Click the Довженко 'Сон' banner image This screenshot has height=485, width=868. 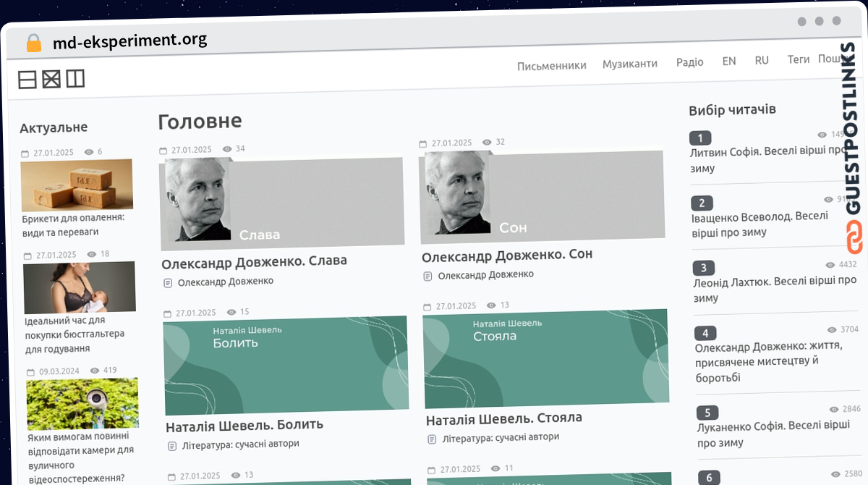542,195
